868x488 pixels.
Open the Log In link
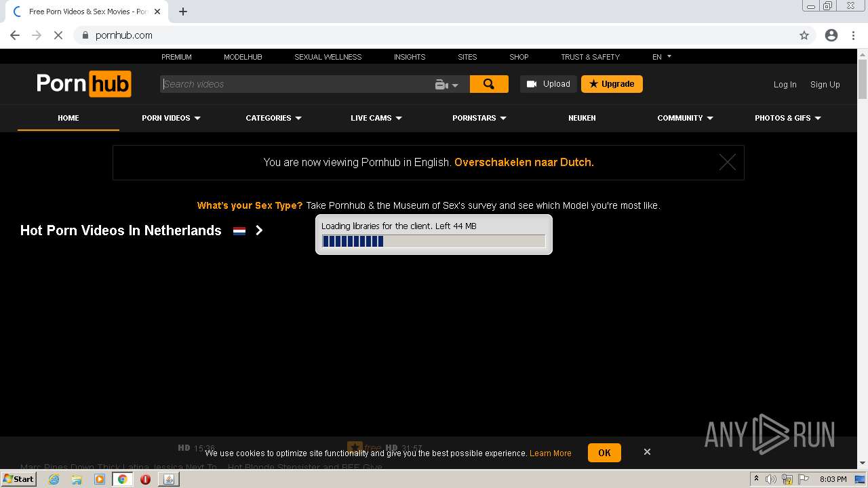785,85
